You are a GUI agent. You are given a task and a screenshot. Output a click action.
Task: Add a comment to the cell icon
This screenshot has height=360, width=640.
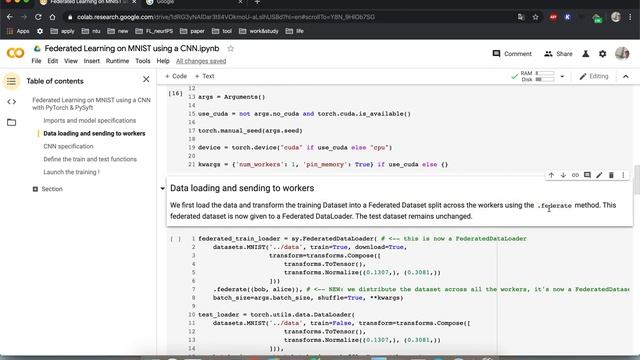[x=587, y=175]
